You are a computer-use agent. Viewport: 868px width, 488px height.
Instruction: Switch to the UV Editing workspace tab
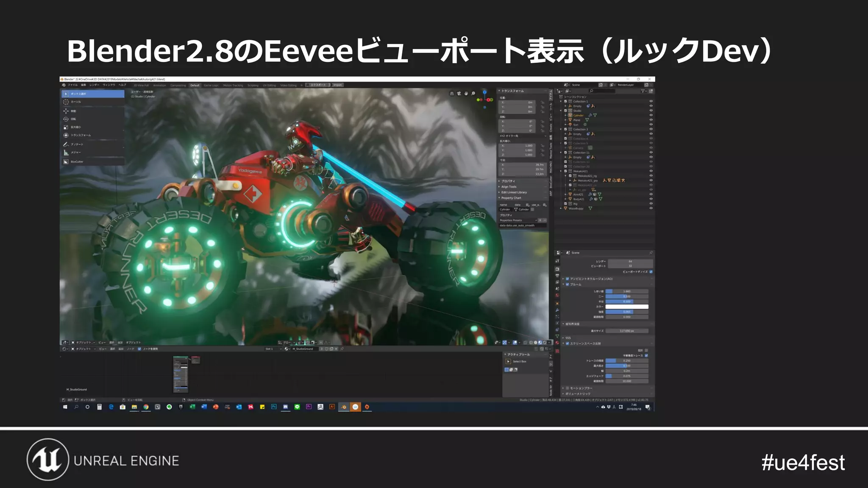point(269,85)
